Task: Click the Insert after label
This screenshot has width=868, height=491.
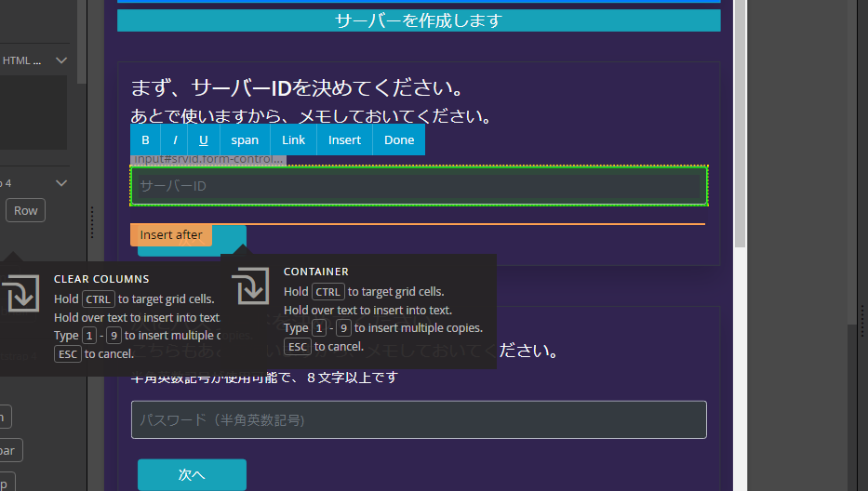Action: pos(171,234)
